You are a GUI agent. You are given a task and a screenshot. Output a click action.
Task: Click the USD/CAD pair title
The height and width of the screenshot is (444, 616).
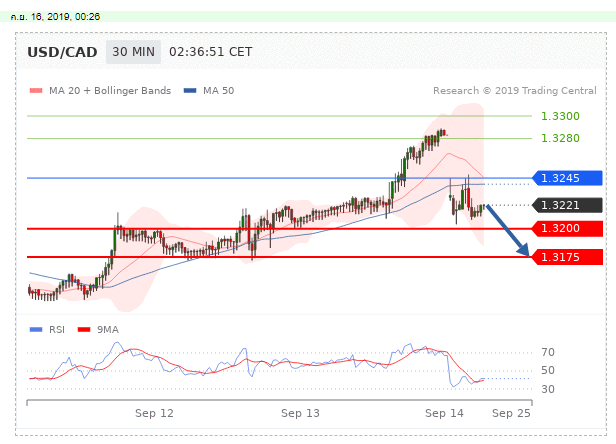[62, 52]
